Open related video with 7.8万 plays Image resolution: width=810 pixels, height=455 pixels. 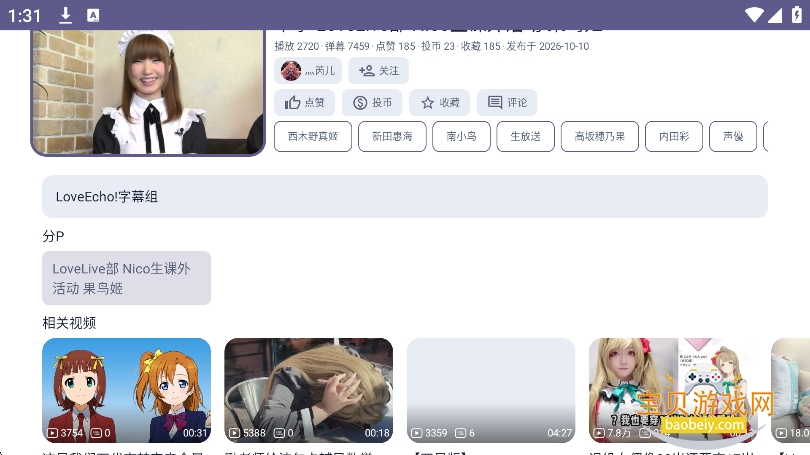point(673,390)
